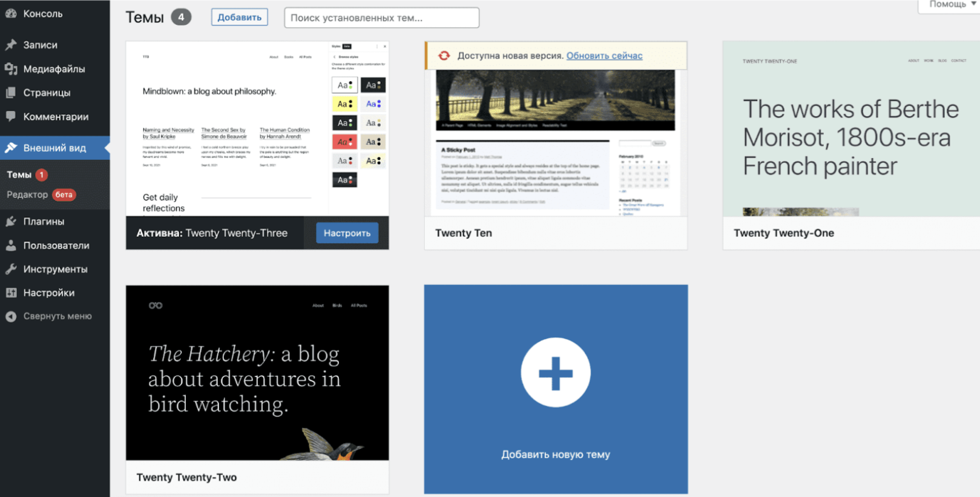This screenshot has width=980, height=497.
Task: Click the red update badge next to Темы
Action: click(x=42, y=174)
